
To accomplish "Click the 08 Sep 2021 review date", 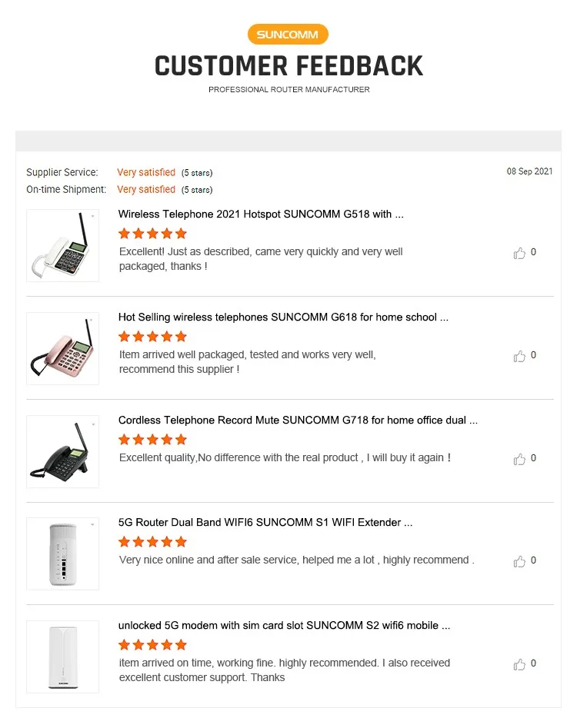I will [x=529, y=171].
